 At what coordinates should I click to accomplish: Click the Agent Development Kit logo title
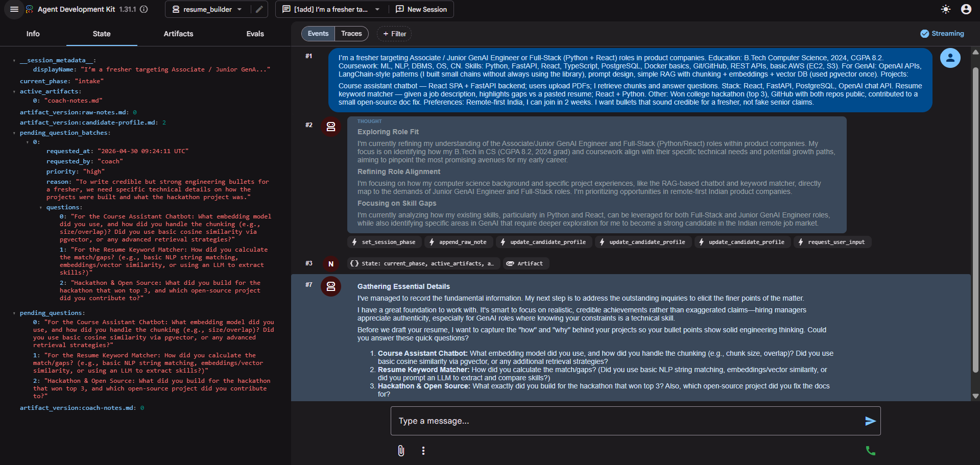pyautogui.click(x=76, y=9)
